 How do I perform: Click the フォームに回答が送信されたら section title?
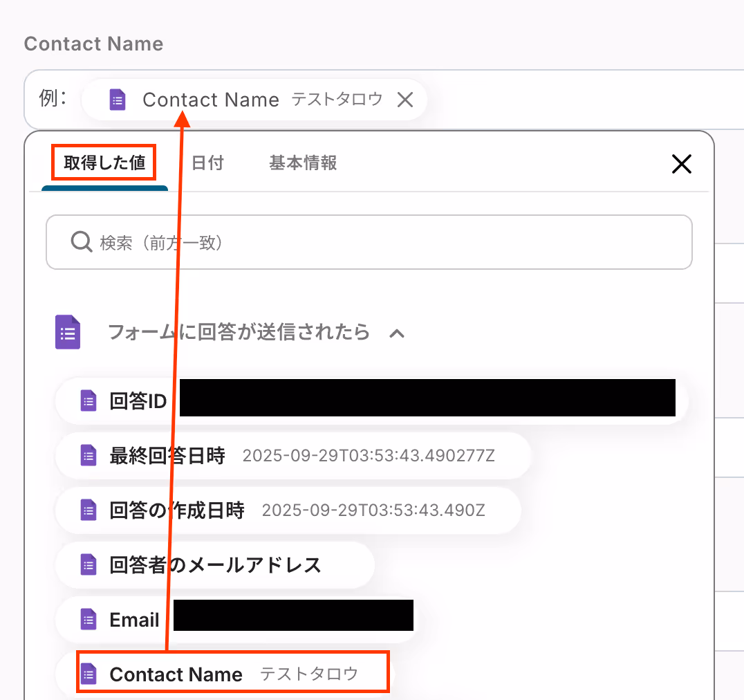[239, 332]
